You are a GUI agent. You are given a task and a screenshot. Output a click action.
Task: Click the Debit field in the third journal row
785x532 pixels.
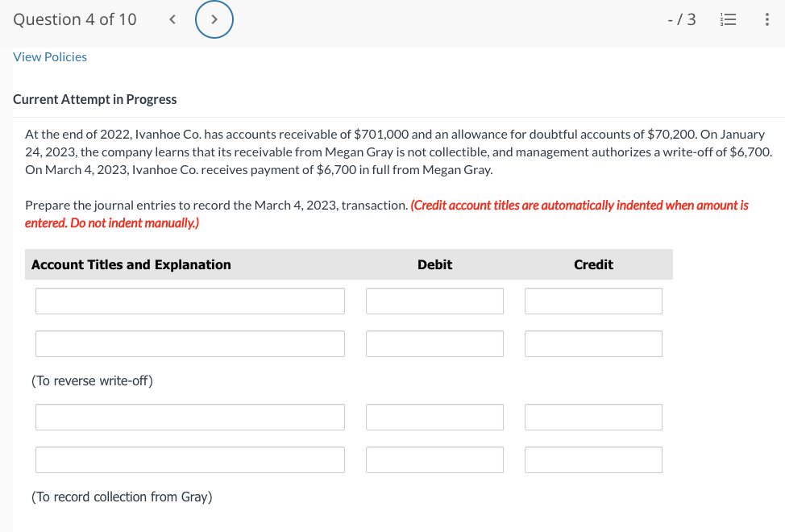click(x=434, y=417)
